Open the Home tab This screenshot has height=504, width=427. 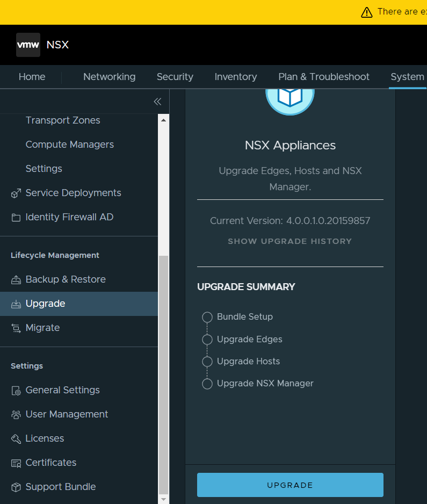click(x=32, y=77)
